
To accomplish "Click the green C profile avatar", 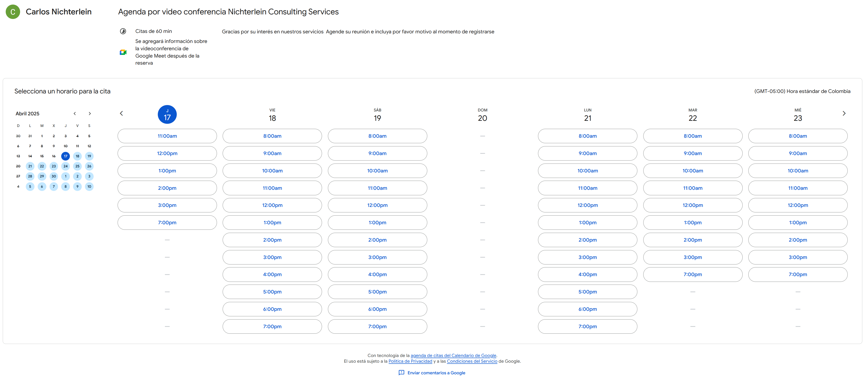I will pyautogui.click(x=13, y=12).
